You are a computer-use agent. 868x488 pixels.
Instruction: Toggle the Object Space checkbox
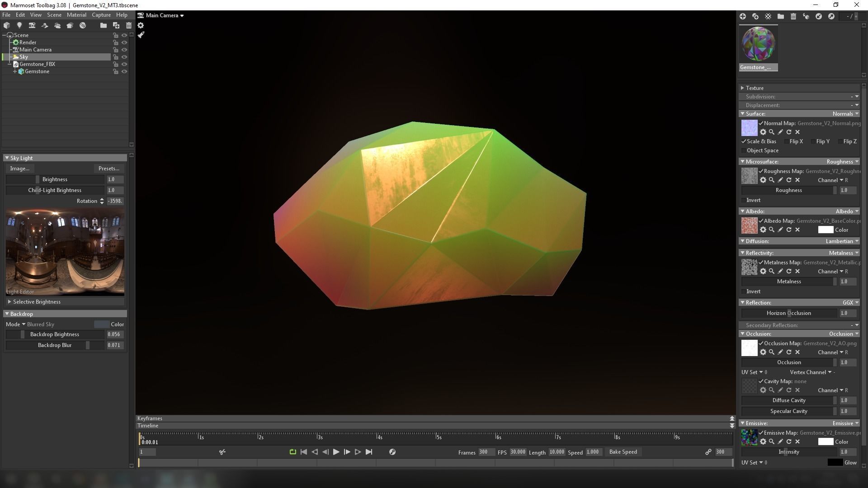click(744, 150)
